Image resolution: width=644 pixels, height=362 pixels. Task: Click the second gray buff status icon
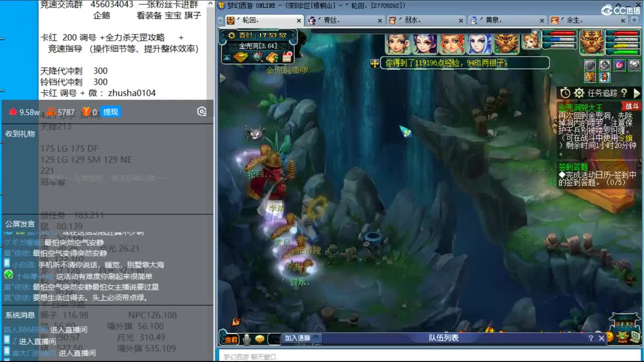coord(605,65)
